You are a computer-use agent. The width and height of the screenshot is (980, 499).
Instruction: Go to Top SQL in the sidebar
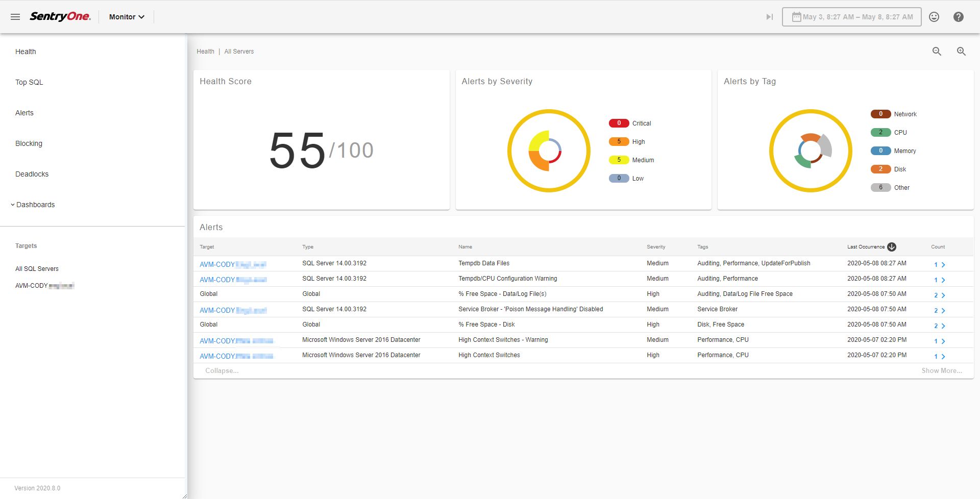click(29, 82)
